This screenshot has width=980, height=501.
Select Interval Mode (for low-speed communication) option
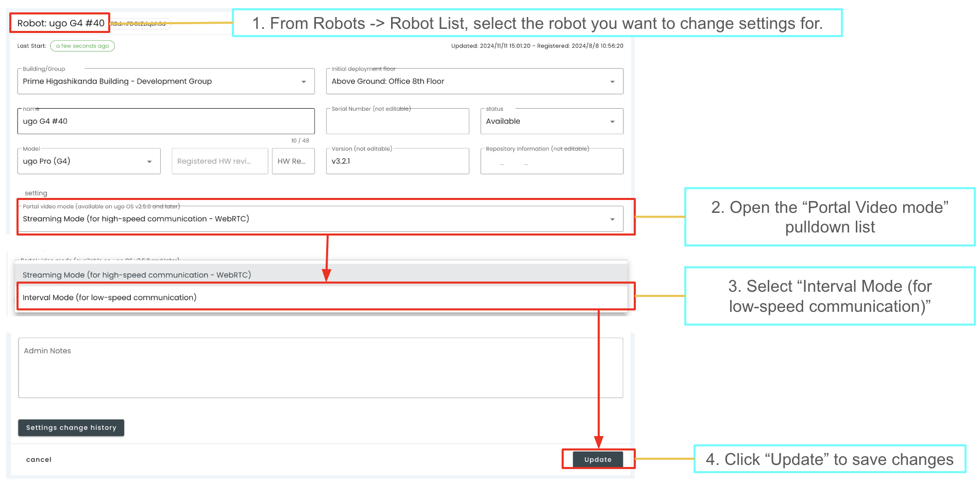(x=321, y=297)
